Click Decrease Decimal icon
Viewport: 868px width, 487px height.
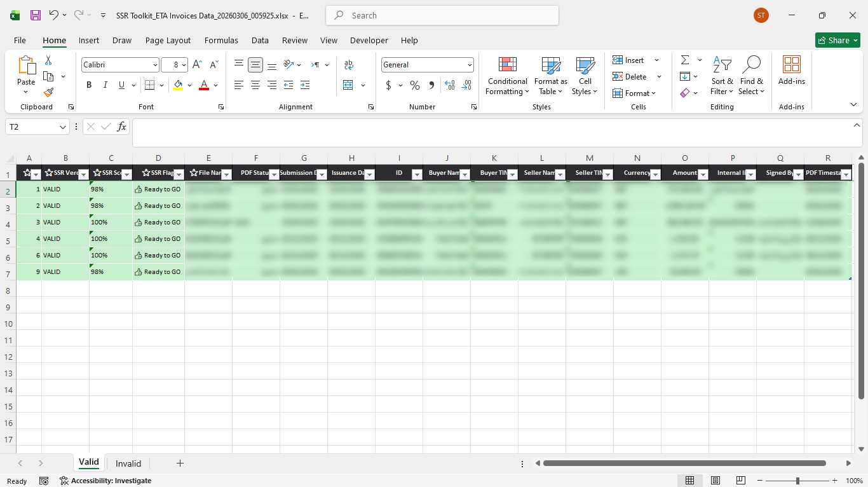click(x=467, y=85)
